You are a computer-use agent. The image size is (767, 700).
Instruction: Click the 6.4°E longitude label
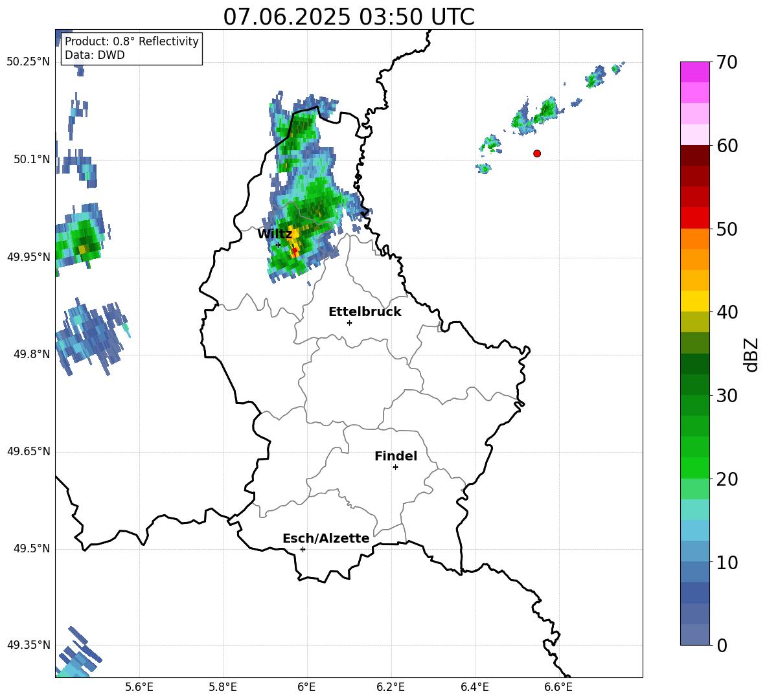coord(474,687)
